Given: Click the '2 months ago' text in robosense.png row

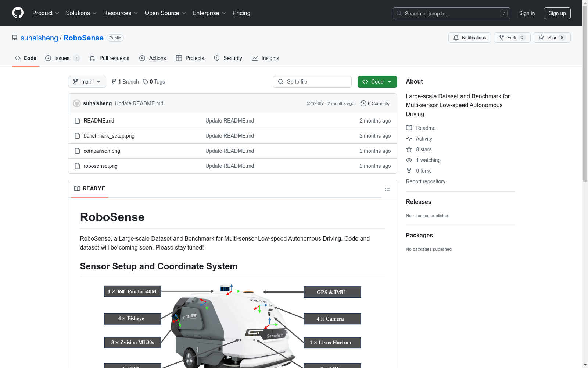Looking at the screenshot, I should tap(375, 166).
